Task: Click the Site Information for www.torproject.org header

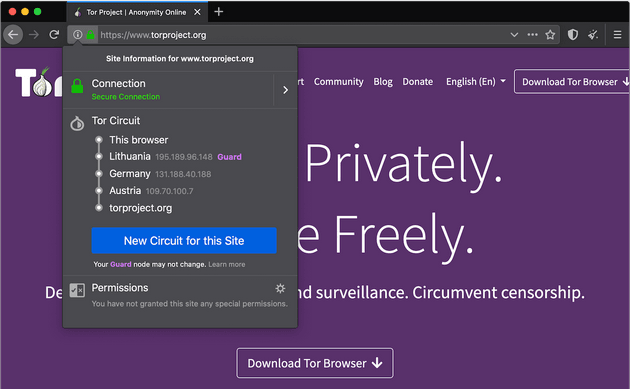Action: click(x=180, y=59)
